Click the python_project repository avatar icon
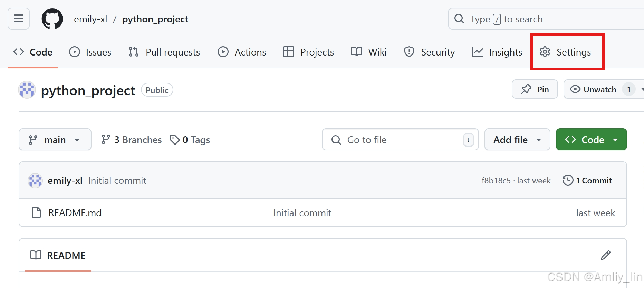 [x=27, y=90]
